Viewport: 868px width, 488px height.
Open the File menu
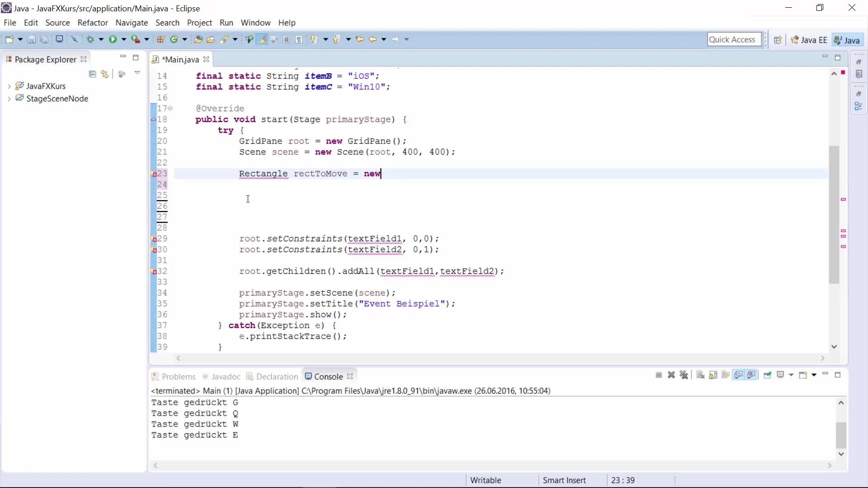[x=10, y=23]
